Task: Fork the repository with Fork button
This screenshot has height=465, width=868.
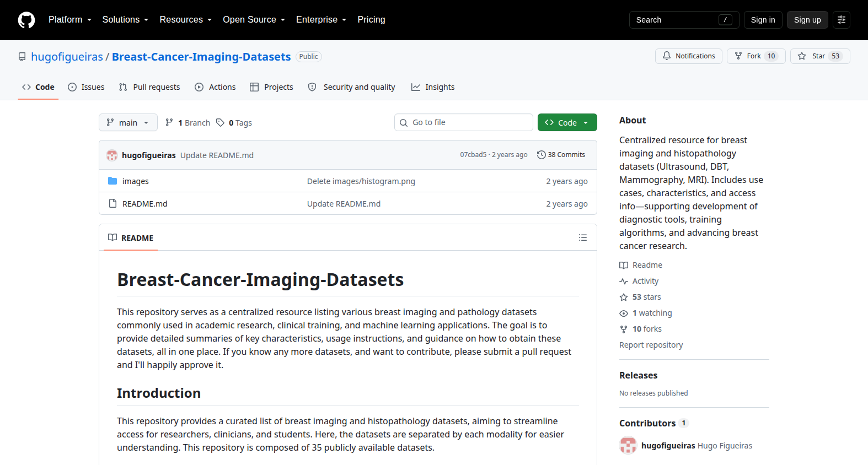Action: click(757, 56)
